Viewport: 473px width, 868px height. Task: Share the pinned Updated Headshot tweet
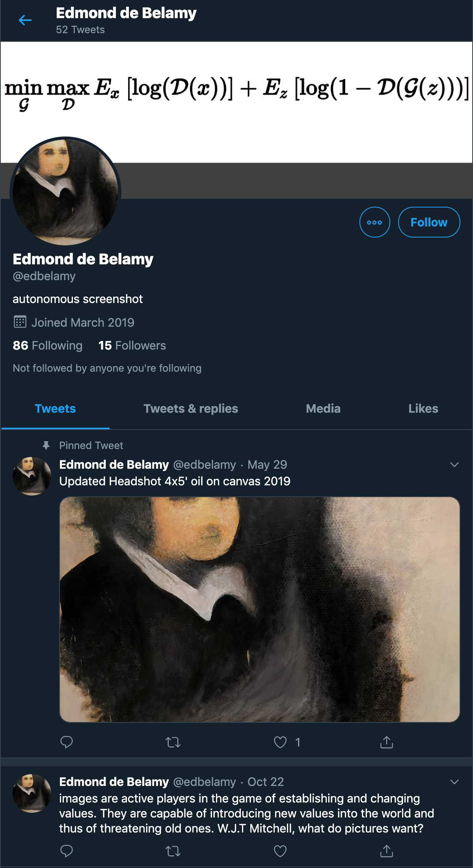click(387, 742)
